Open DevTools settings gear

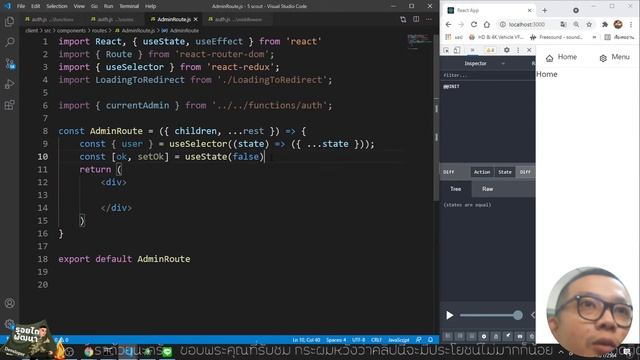507,50
